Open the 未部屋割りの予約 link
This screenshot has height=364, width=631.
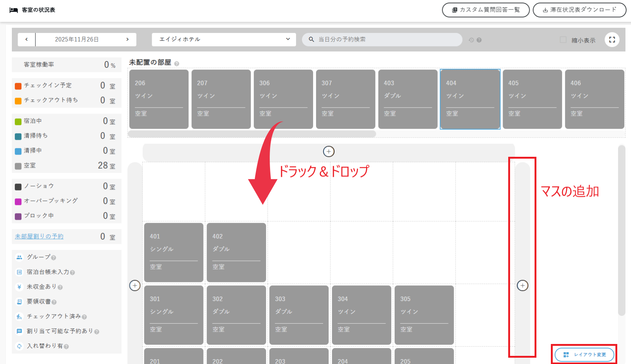click(x=39, y=236)
